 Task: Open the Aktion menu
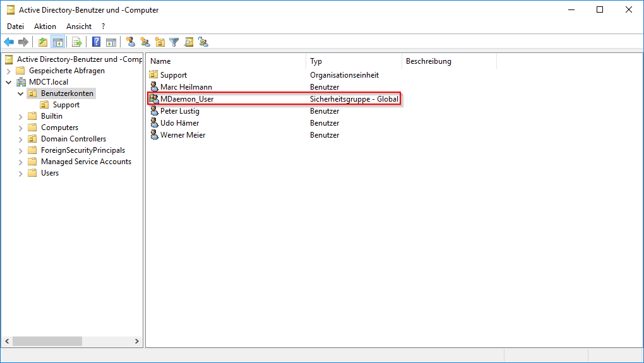(45, 27)
